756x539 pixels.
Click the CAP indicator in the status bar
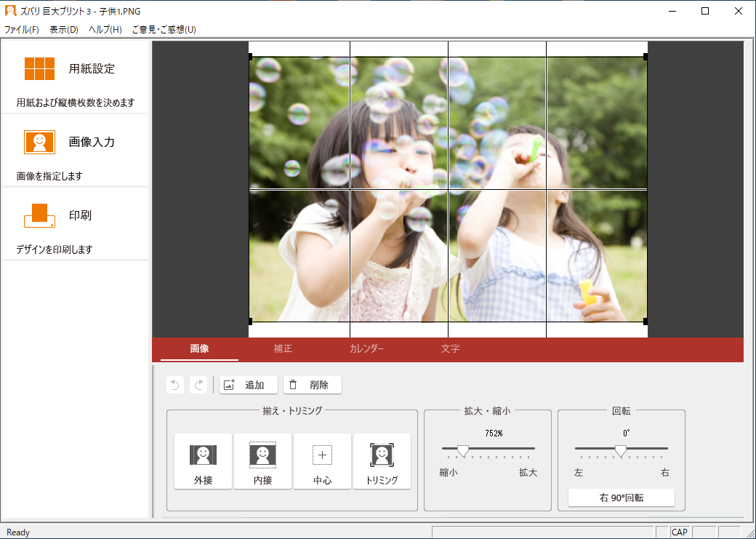click(x=679, y=532)
